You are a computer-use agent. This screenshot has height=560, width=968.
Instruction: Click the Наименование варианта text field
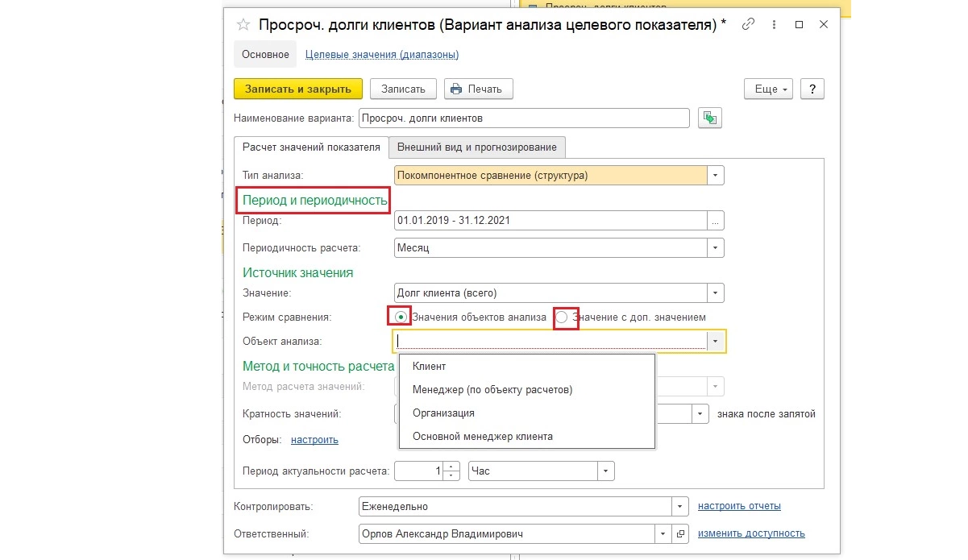click(523, 118)
